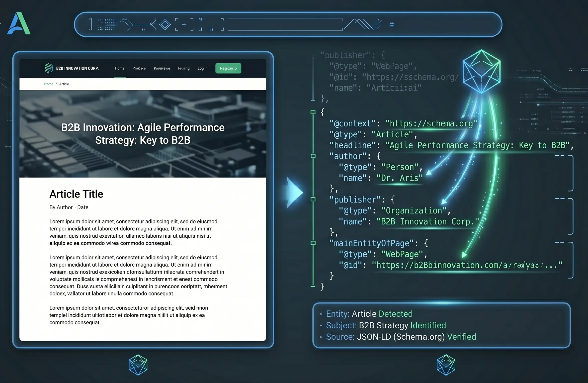Click the 'Article Title' heading
Screen dimensions: 588x383
[76, 194]
